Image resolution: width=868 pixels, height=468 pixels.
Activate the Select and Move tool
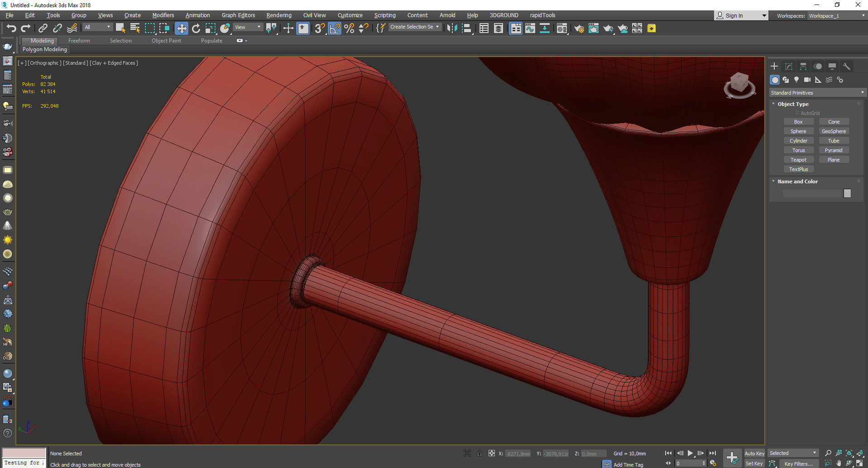[181, 29]
